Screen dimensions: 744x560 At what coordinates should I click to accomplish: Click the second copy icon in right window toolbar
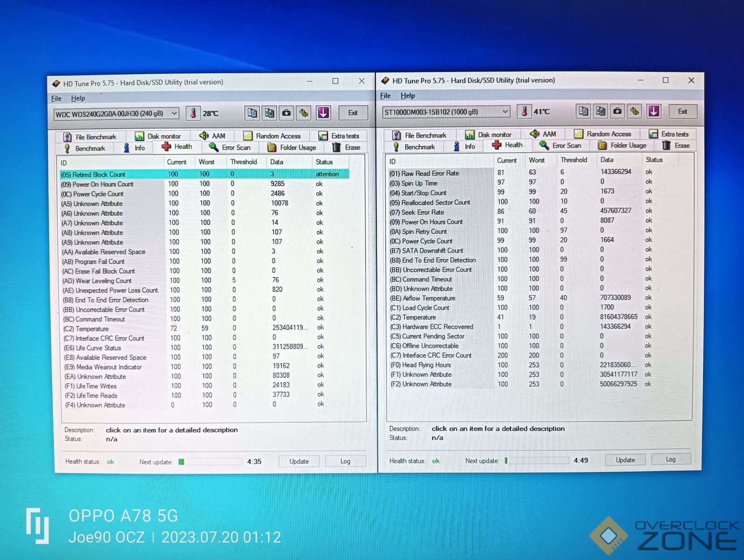[600, 111]
